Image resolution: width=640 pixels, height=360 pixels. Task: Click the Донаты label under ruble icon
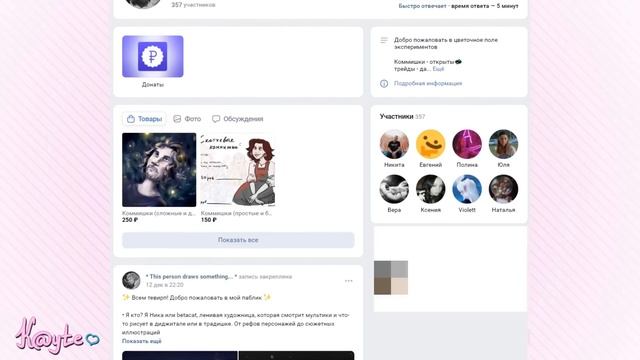pyautogui.click(x=153, y=84)
